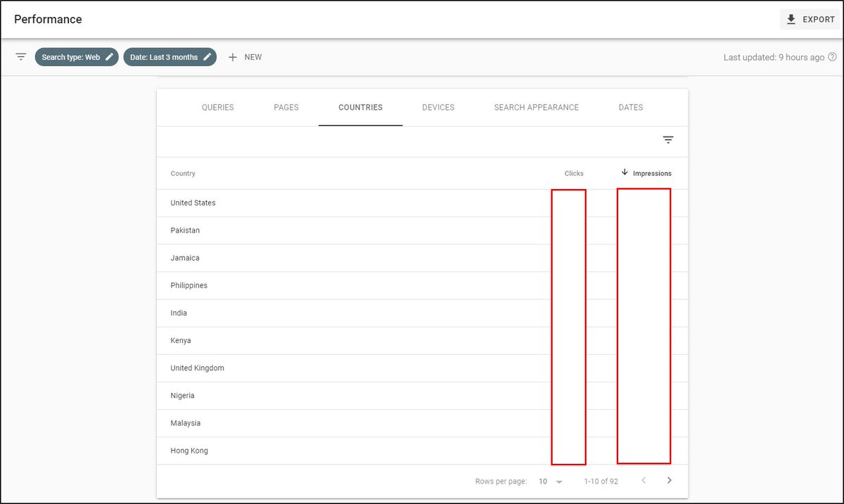844x504 pixels.
Task: Select the India row
Action: pos(422,313)
